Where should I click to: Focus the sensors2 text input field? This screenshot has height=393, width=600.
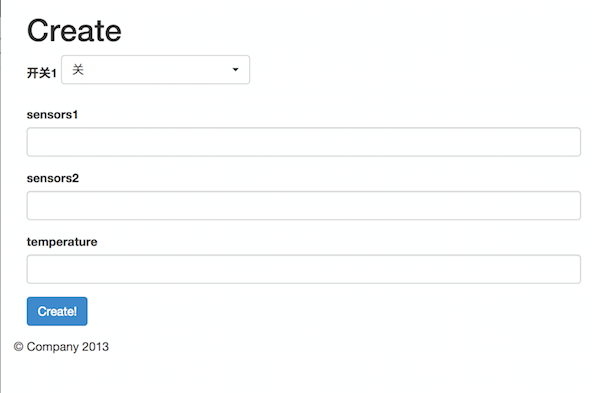point(303,205)
